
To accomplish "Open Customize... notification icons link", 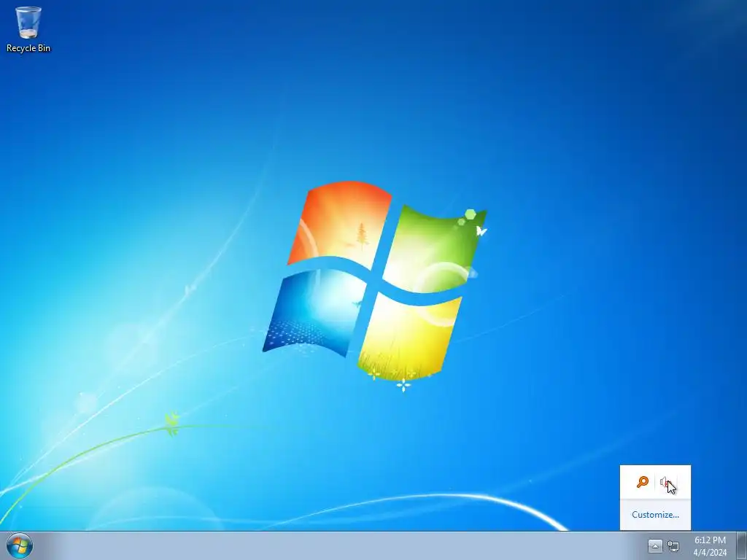I will point(655,515).
